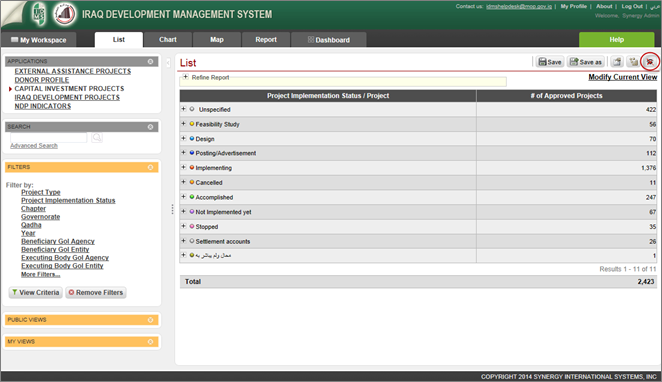Open the NDP Indicators application
This screenshot has width=662, height=382.
[x=43, y=106]
